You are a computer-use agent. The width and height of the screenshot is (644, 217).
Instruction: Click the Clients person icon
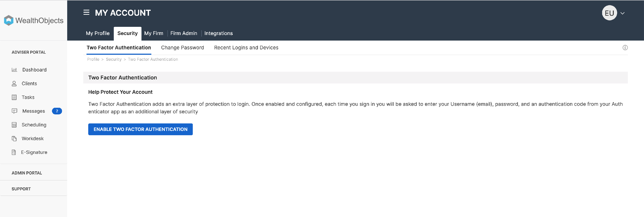14,83
